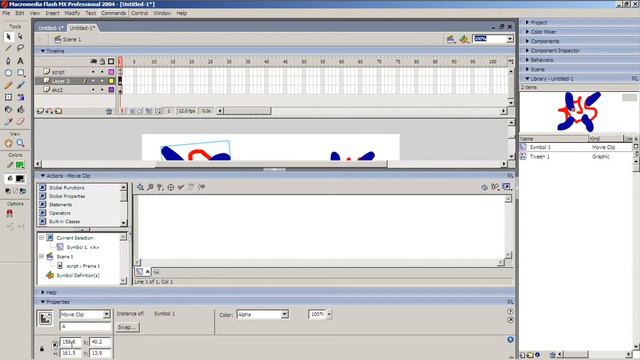This screenshot has width=640, height=360.
Task: Click the Edit Symbols icon
Action: coord(464,39)
